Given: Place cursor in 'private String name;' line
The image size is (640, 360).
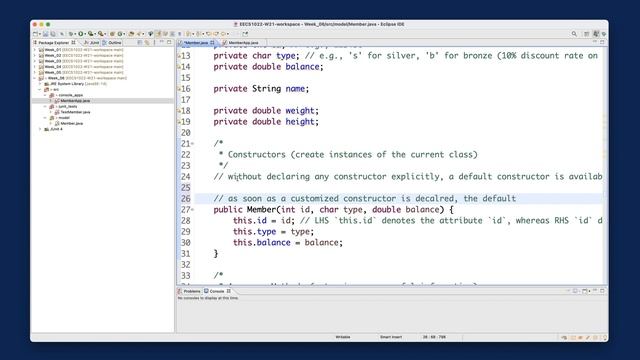Looking at the screenshot, I should point(261,89).
